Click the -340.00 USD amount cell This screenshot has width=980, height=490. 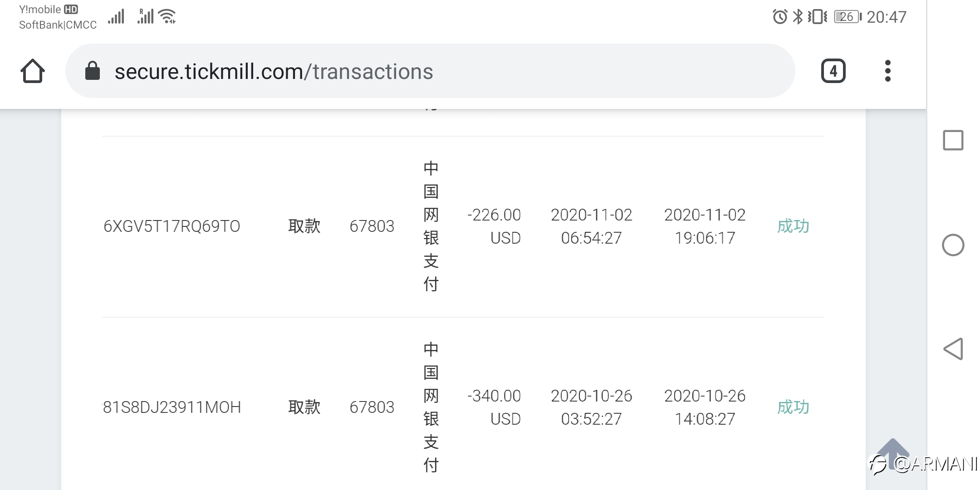pos(494,407)
